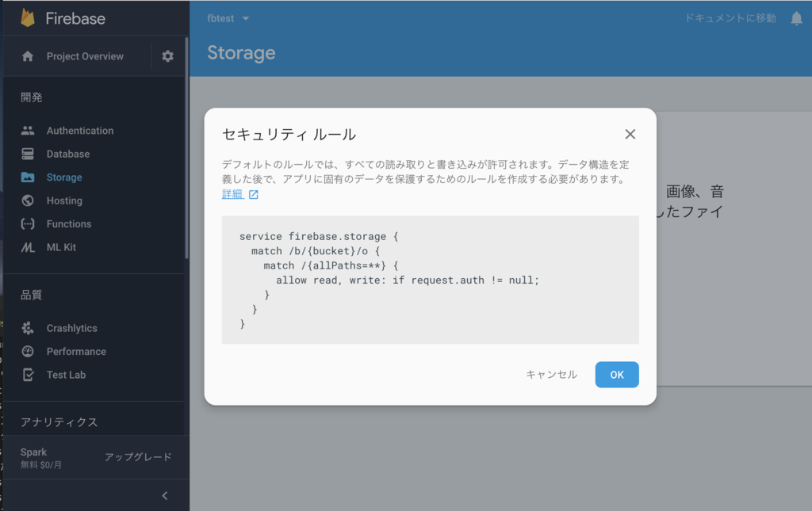Image resolution: width=812 pixels, height=511 pixels.
Task: Select Storage in the sidebar menu
Action: 64,177
